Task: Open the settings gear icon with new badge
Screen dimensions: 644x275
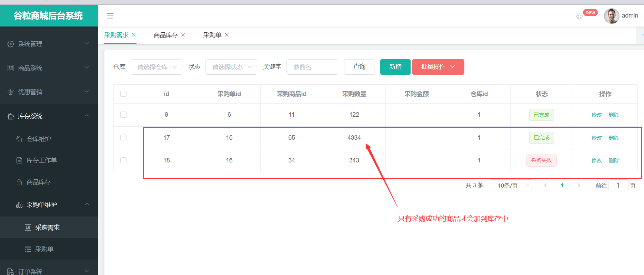Action: (579, 16)
